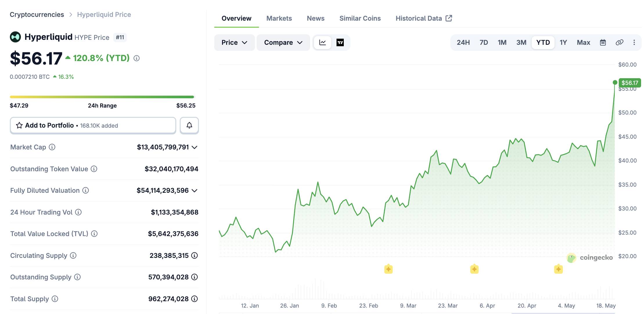Click the 24h Range progress bar
This screenshot has height=314, width=644.
point(102,97)
